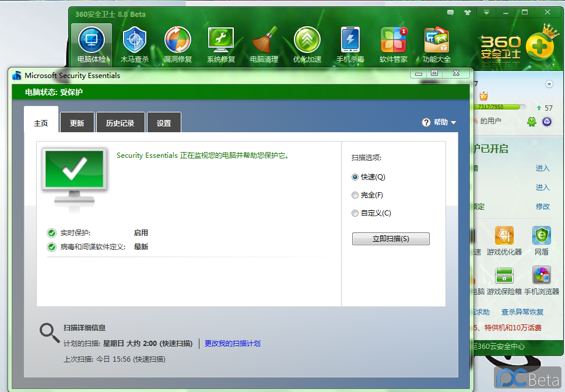
Task: Click 实时保护 green check icon
Action: pyautogui.click(x=51, y=233)
